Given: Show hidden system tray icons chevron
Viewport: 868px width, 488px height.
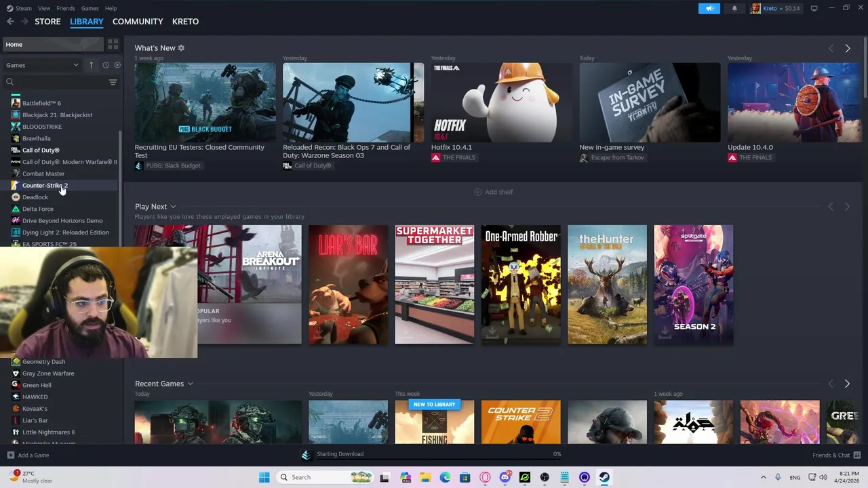Looking at the screenshot, I should (763, 477).
